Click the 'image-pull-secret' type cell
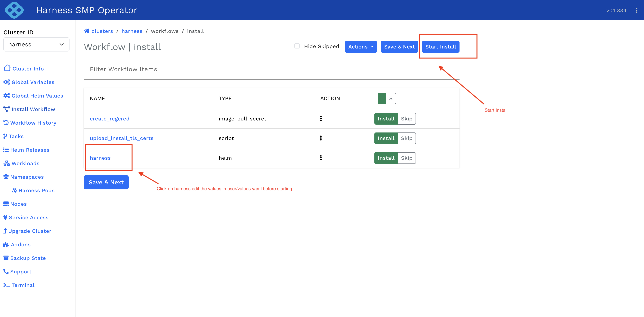 pyautogui.click(x=243, y=119)
